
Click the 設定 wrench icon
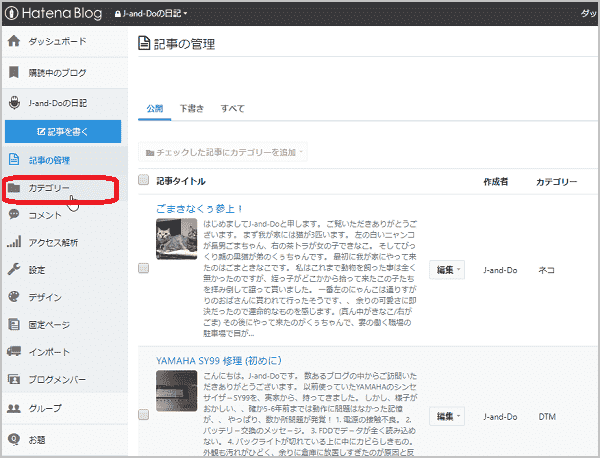tap(14, 269)
